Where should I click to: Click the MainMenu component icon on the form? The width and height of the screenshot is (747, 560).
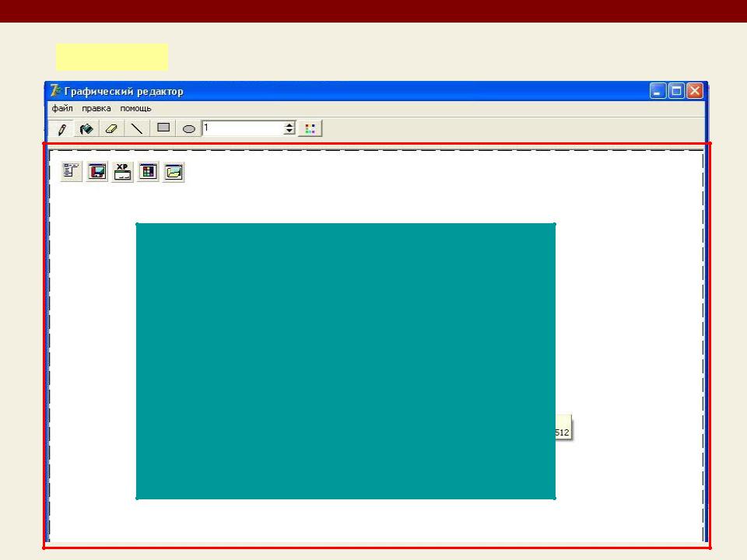72,171
